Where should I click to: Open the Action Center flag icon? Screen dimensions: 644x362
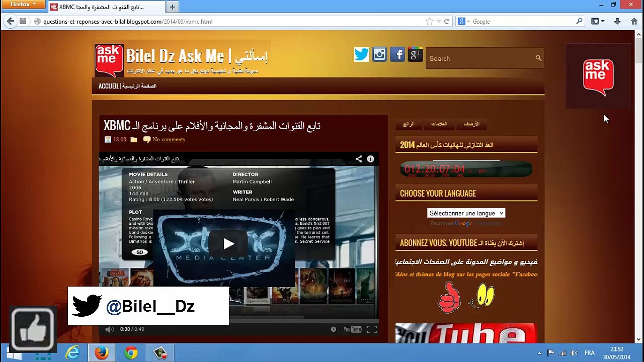coord(550,353)
